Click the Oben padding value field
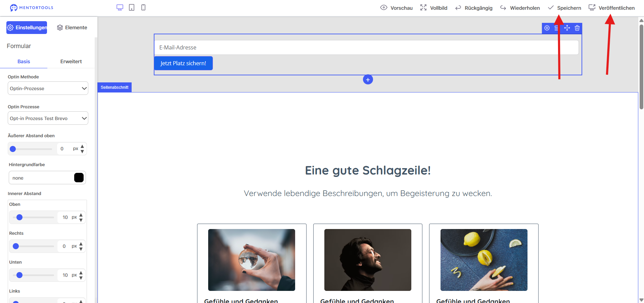The image size is (644, 303). tap(64, 217)
